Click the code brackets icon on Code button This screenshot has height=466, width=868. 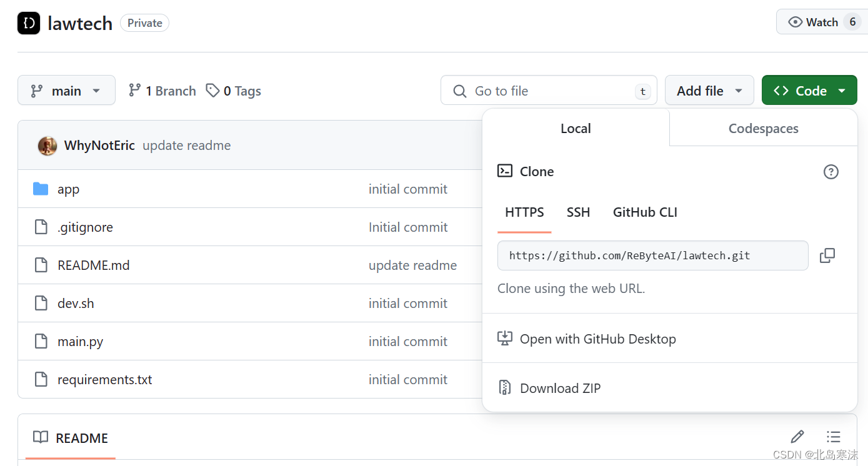coord(781,91)
